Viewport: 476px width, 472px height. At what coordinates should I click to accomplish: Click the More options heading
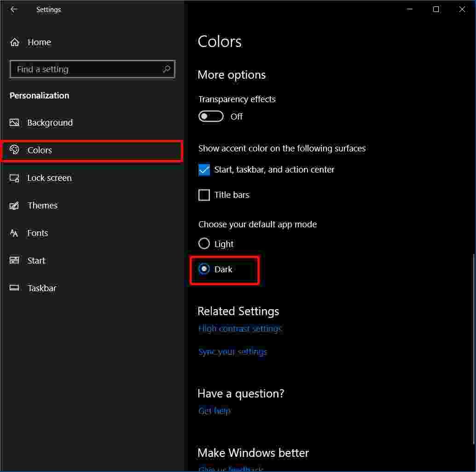click(232, 75)
